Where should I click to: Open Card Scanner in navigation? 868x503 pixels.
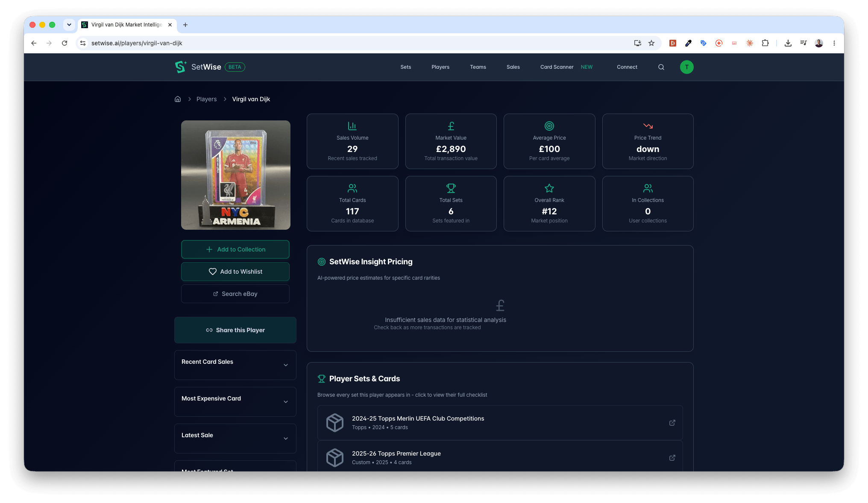tap(557, 67)
